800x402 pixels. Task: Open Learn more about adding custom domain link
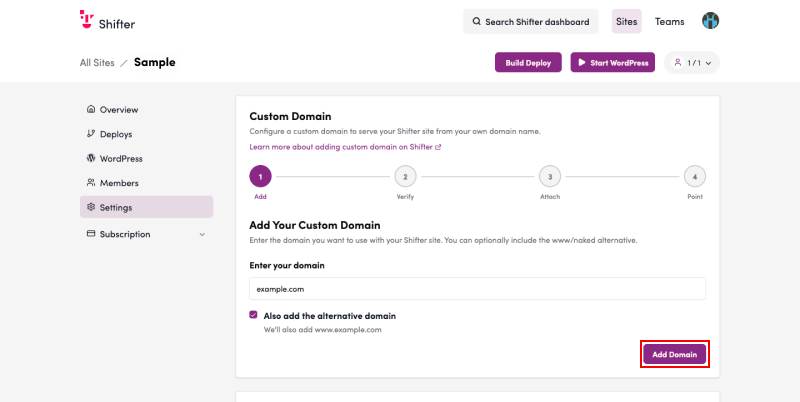[x=345, y=147]
